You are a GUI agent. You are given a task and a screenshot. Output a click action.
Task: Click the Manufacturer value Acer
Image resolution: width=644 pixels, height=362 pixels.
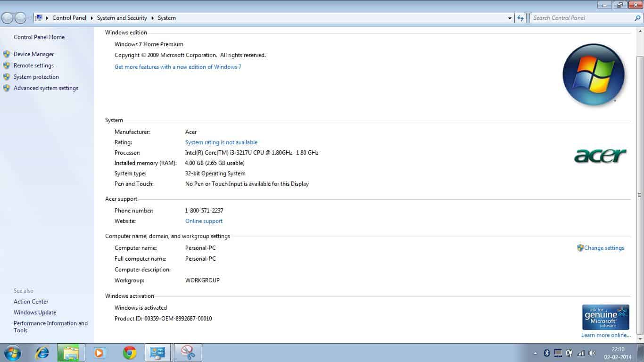point(191,132)
